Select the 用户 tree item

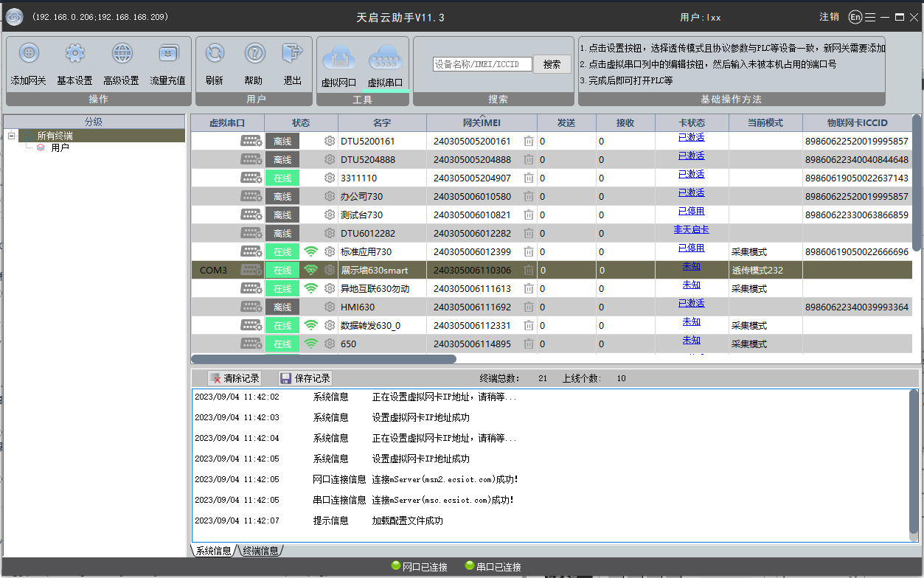pyautogui.click(x=60, y=147)
